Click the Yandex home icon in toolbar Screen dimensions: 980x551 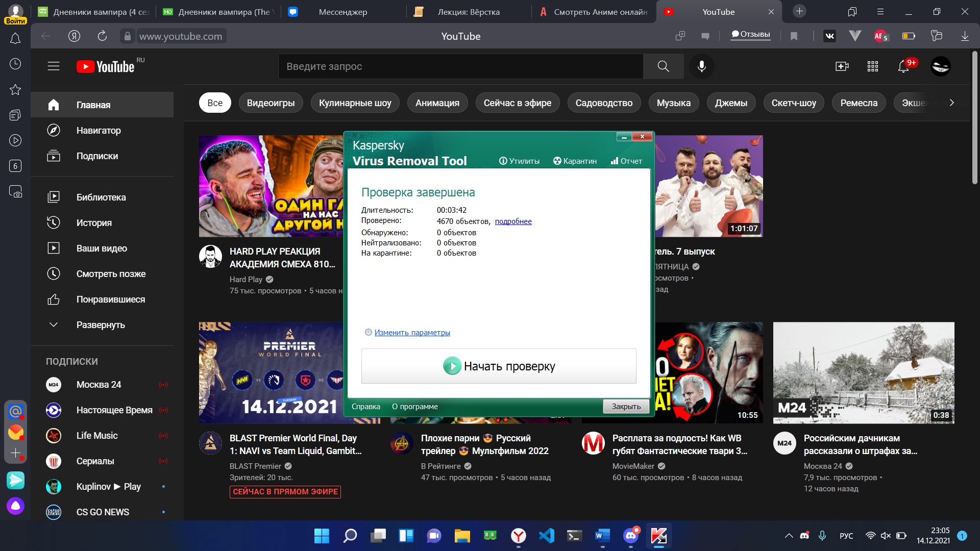point(75,36)
